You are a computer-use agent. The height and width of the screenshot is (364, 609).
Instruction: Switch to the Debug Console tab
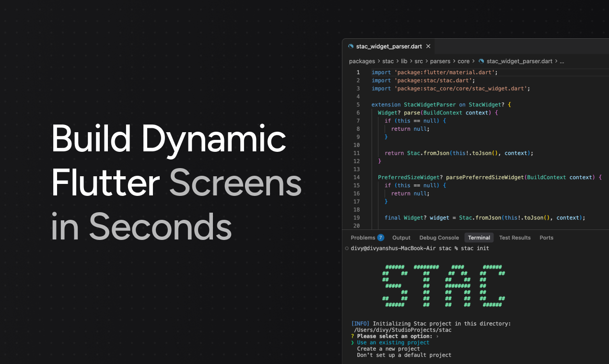tap(439, 238)
